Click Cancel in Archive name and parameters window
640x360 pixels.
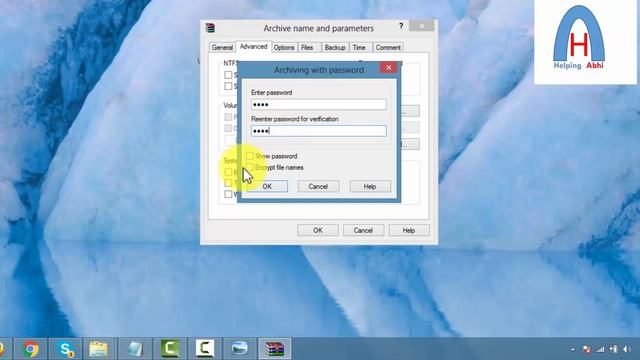[x=363, y=231]
